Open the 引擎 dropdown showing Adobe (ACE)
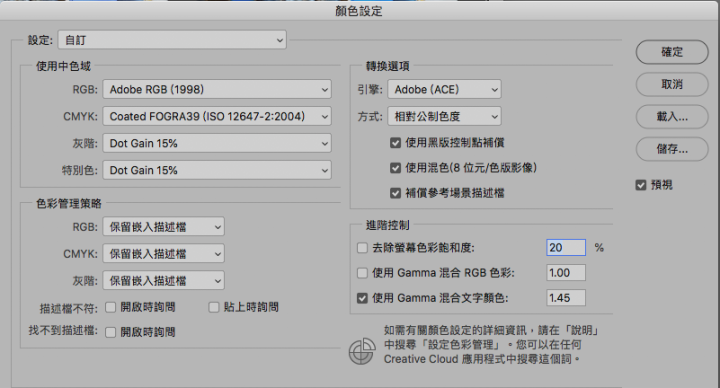The image size is (720, 388). tap(444, 89)
